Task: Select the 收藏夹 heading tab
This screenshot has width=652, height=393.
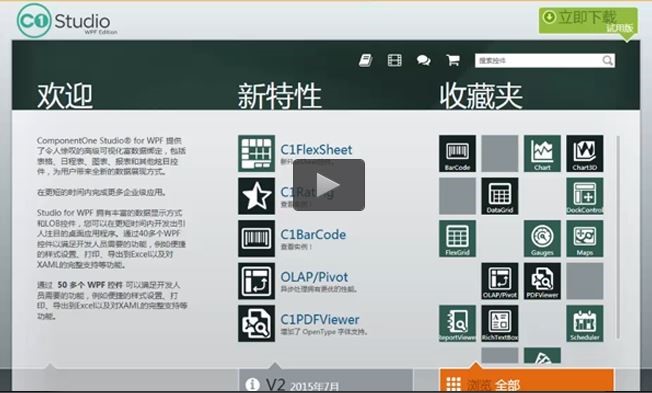Action: coord(481,96)
